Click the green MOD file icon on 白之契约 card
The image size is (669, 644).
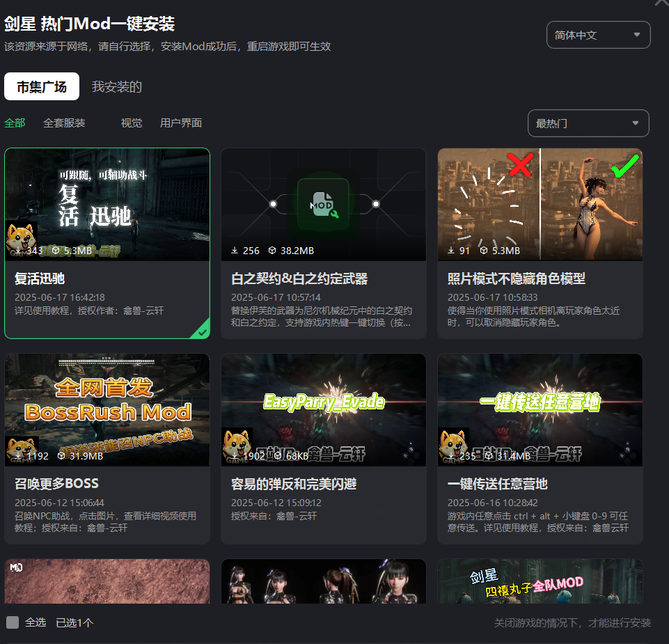[324, 205]
